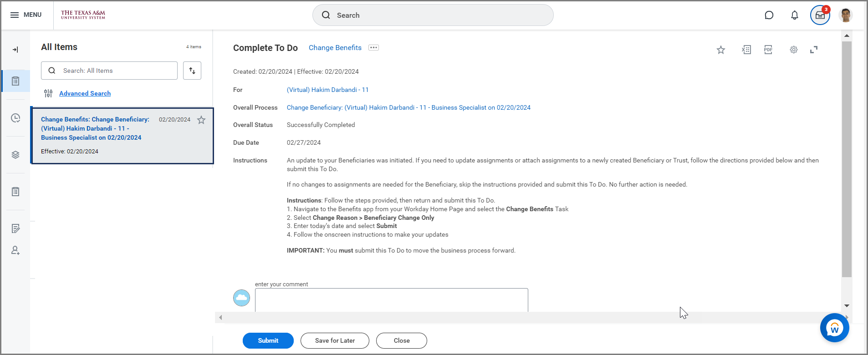Export the page as PDF
This screenshot has width=868, height=355.
click(x=768, y=50)
